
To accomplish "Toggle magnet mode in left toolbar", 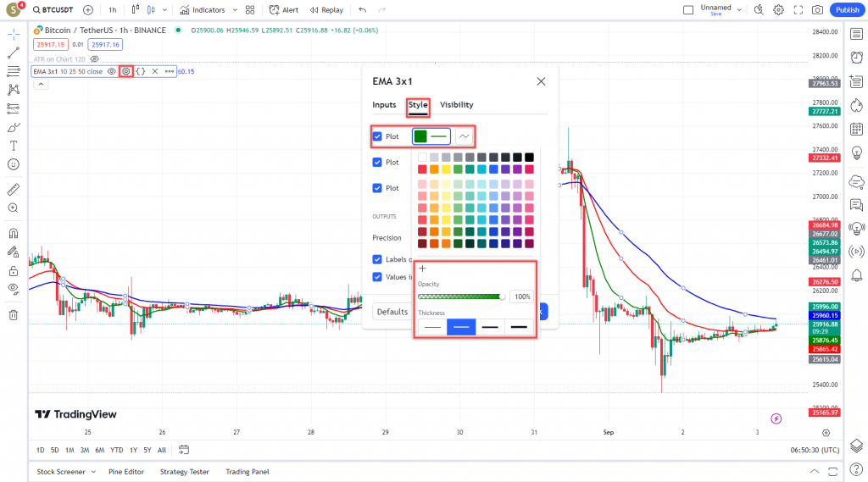I will [x=14, y=233].
